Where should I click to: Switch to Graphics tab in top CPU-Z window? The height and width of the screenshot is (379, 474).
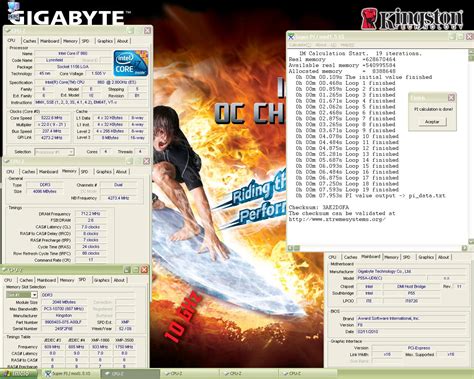pos(105,41)
